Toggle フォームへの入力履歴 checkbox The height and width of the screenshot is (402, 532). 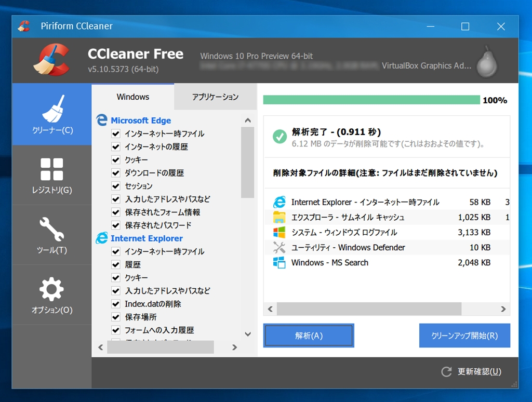pyautogui.click(x=116, y=330)
